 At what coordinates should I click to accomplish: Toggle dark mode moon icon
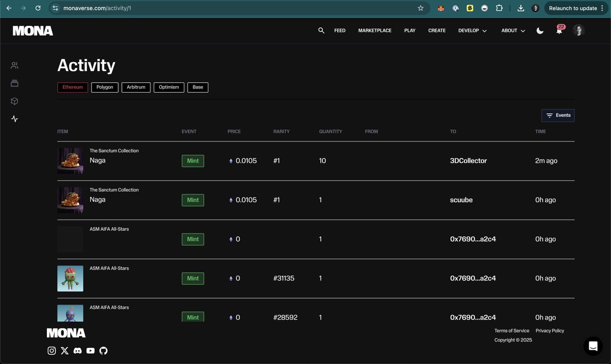click(540, 31)
